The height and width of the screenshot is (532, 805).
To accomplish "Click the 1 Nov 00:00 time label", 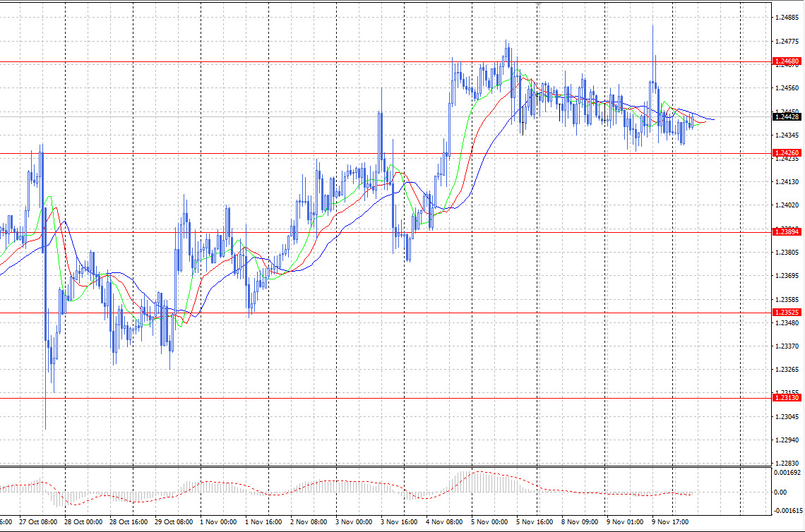I will (x=218, y=521).
